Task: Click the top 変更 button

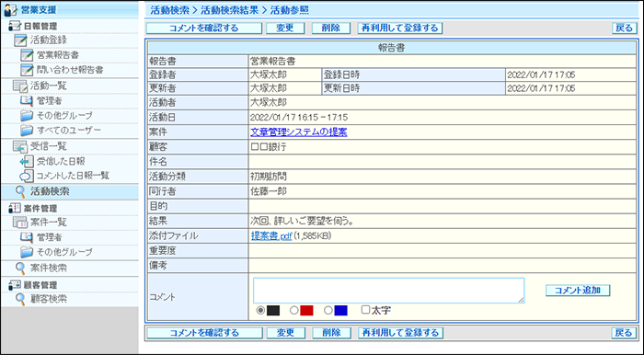Action: (x=285, y=28)
